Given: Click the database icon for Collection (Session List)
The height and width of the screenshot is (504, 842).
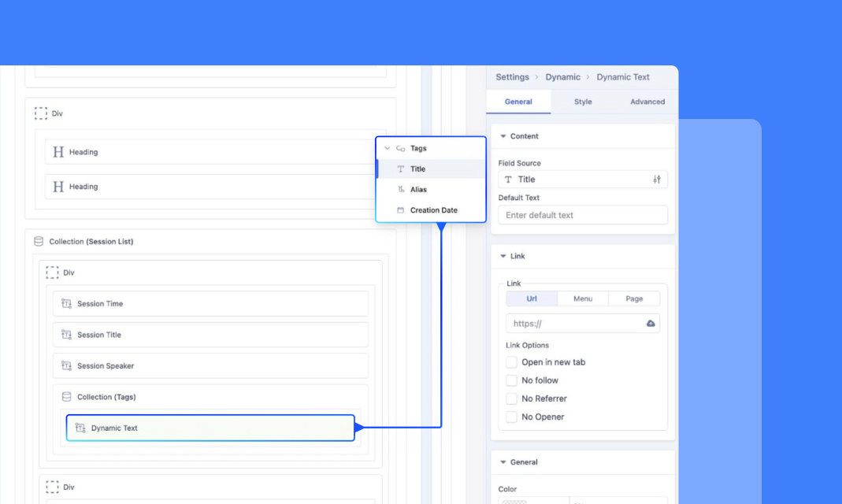Looking at the screenshot, I should point(39,242).
